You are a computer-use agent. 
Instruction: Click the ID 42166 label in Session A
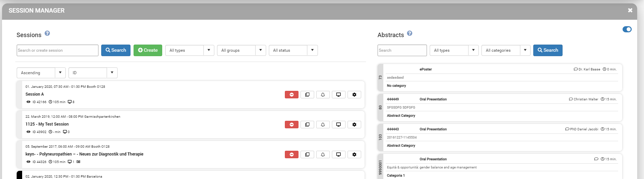(x=39, y=102)
